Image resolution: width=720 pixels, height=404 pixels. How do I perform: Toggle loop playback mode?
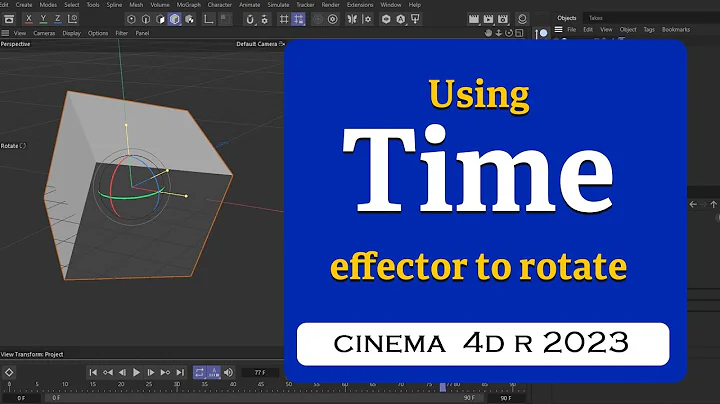click(x=199, y=372)
